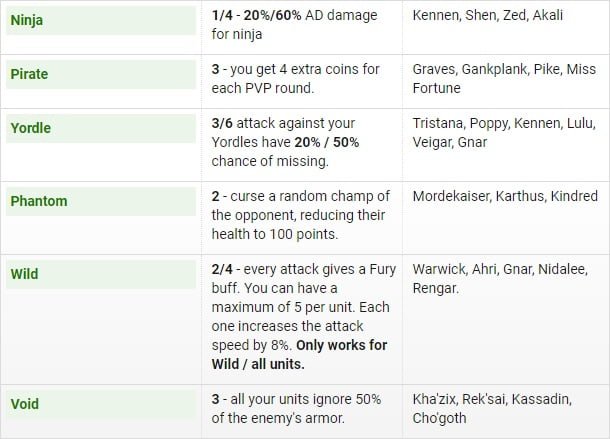This screenshot has width=610, height=439.
Task: Click the Ninja trait label
Action: tap(29, 19)
